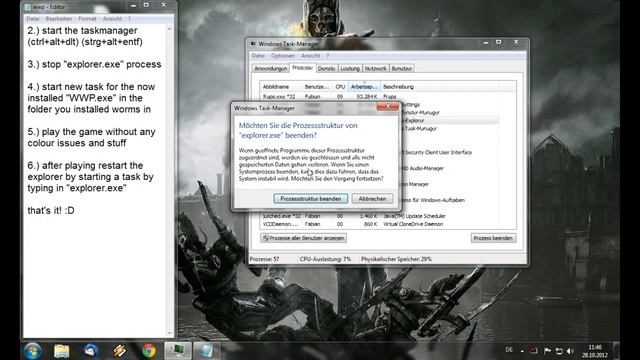
Task: Sort by Benutzername column header
Action: [317, 87]
